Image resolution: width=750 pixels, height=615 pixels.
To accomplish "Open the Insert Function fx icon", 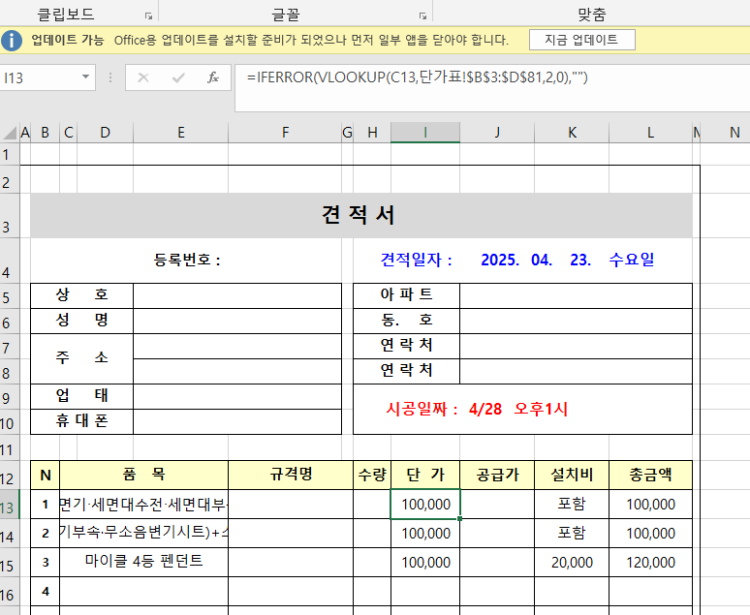I will point(213,77).
